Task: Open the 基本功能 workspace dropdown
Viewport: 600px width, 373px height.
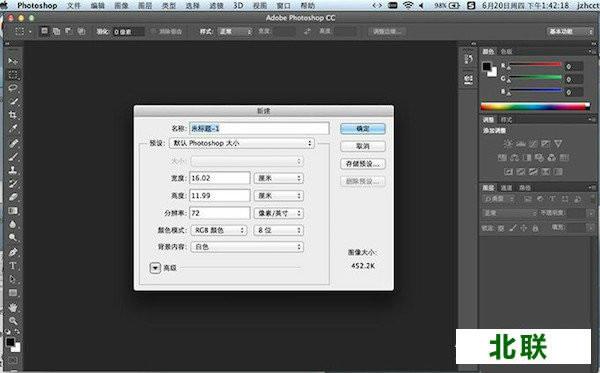Action: (570, 31)
